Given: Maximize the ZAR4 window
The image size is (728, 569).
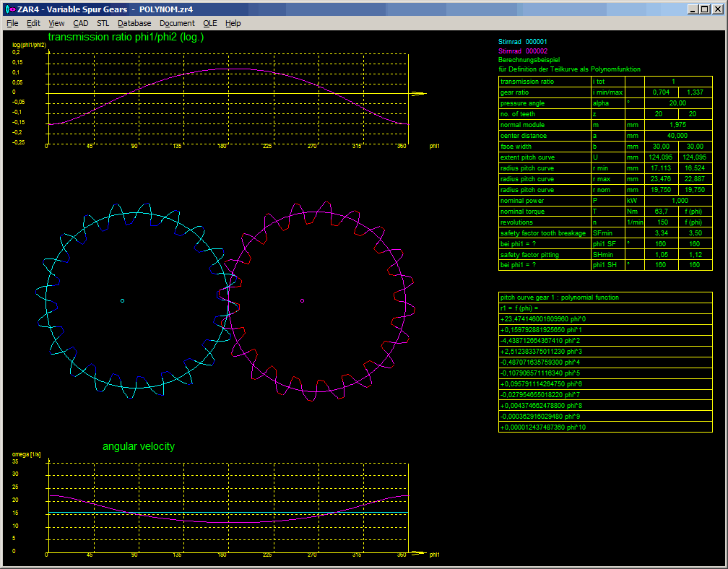Looking at the screenshot, I should tap(705, 9).
